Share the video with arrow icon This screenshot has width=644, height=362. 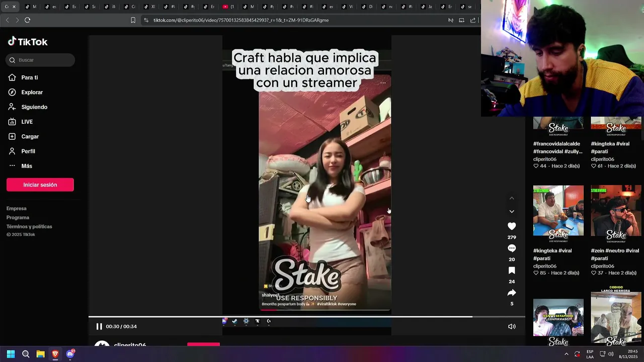(x=512, y=293)
